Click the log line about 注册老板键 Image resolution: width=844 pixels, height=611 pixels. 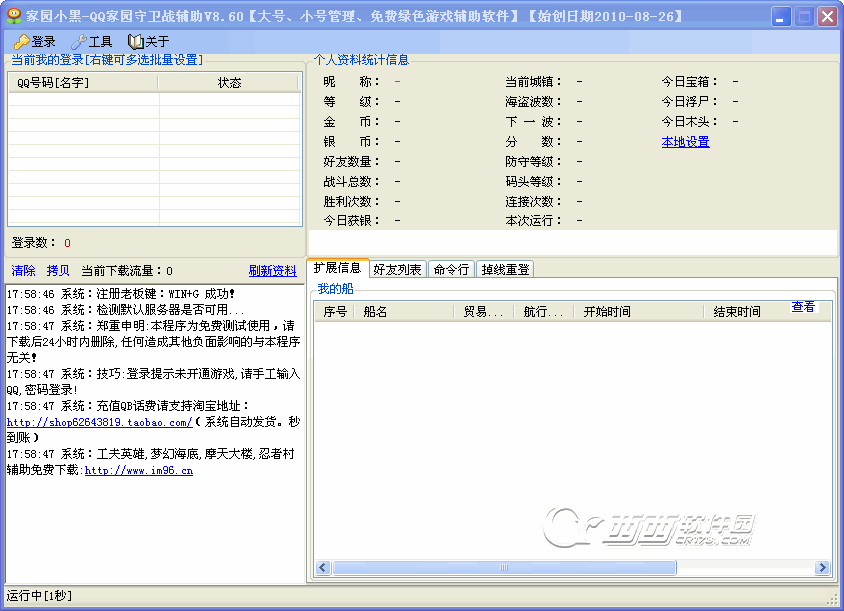[x=121, y=294]
